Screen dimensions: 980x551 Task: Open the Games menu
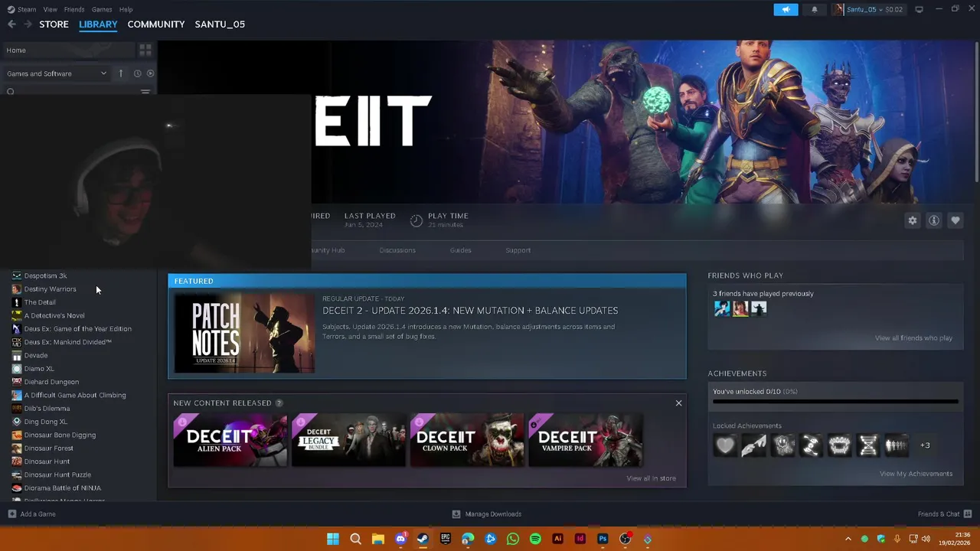[102, 9]
